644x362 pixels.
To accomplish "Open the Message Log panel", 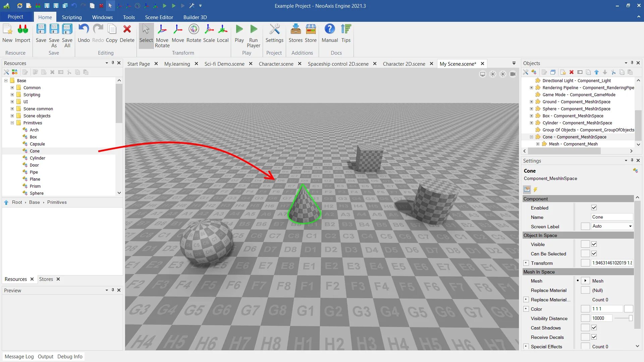I will [19, 357].
